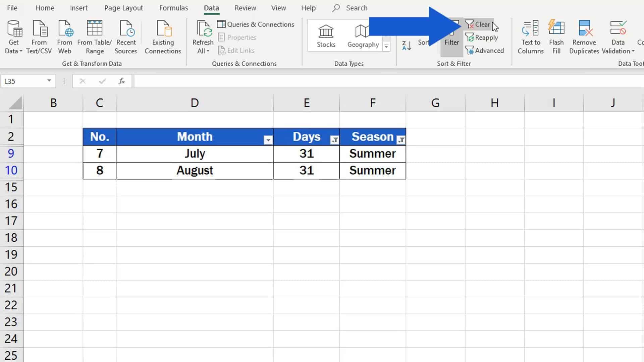Click Remove Duplicates
Viewport: 644px width, 362px height.
pyautogui.click(x=584, y=37)
